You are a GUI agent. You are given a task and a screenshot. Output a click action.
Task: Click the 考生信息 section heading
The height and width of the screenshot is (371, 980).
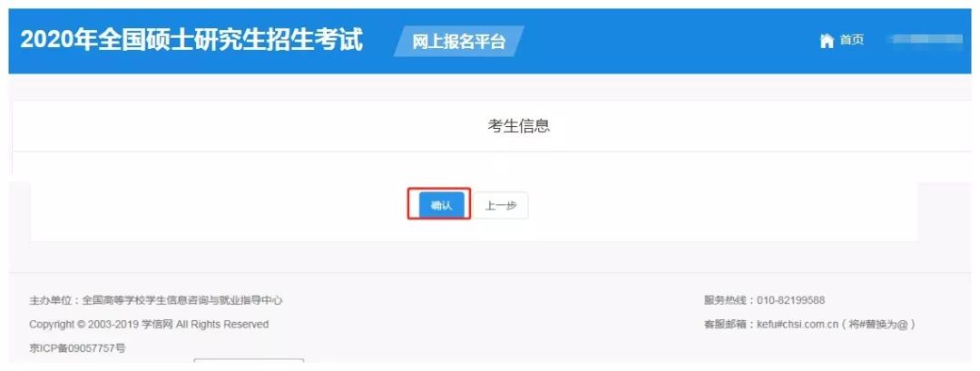click(x=519, y=126)
